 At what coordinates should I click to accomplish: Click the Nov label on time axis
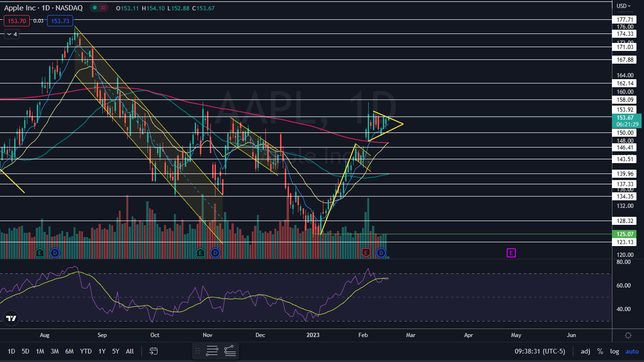[x=207, y=335]
